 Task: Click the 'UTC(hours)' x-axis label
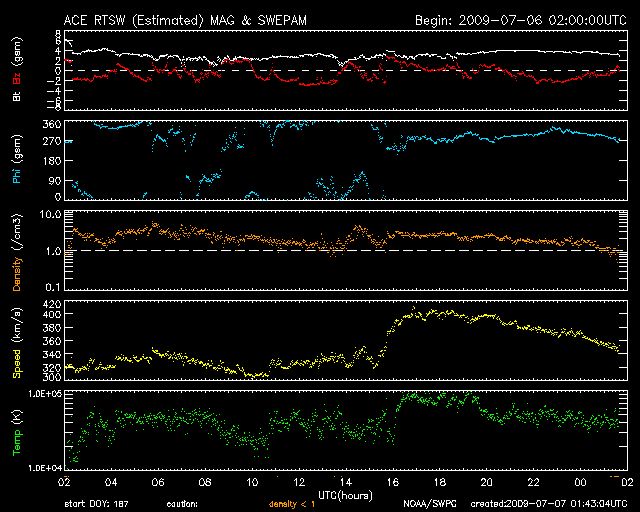click(345, 496)
